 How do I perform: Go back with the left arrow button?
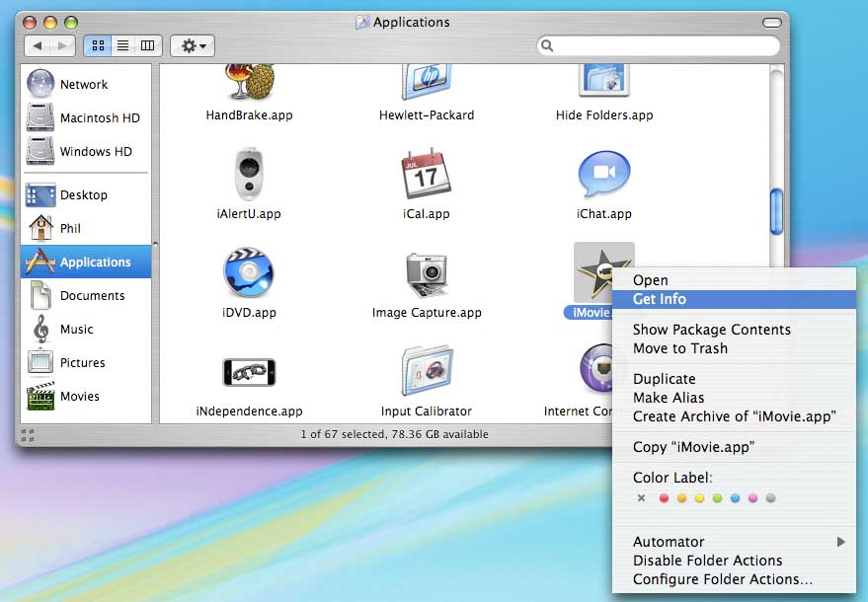[38, 45]
